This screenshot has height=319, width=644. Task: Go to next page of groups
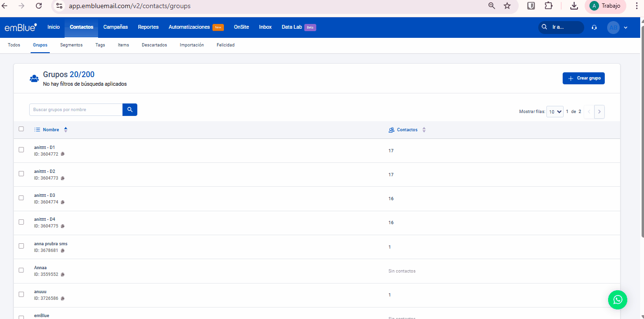tap(600, 112)
